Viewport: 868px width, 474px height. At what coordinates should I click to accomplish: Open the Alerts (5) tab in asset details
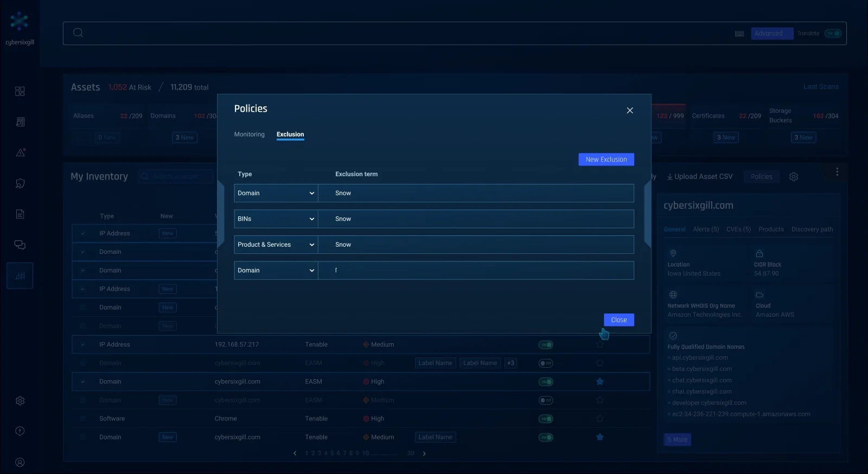(x=706, y=229)
